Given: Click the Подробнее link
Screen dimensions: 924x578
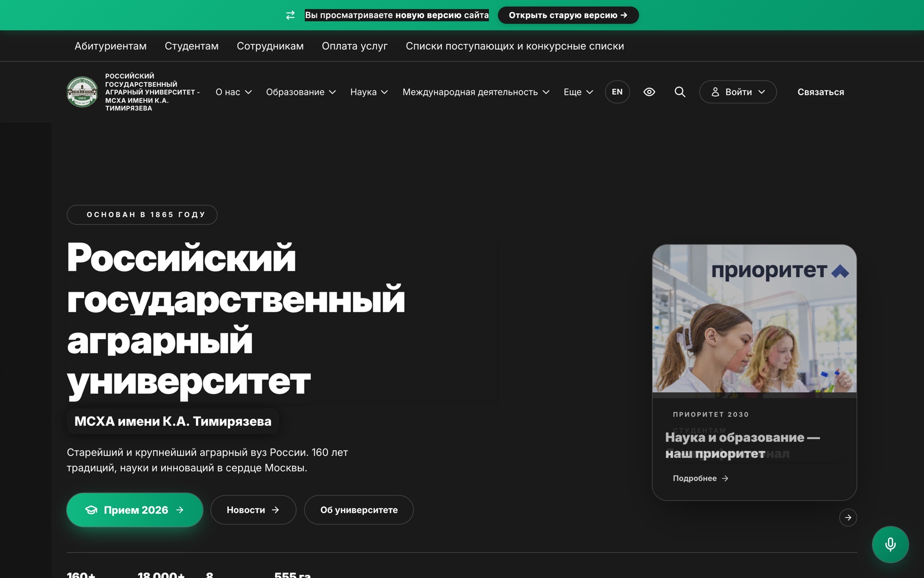Looking at the screenshot, I should click(701, 478).
